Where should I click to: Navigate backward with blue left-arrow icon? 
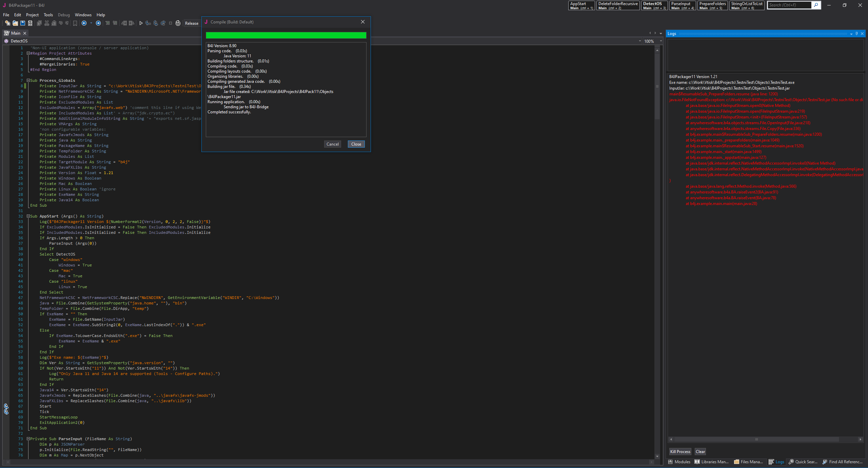pos(84,23)
